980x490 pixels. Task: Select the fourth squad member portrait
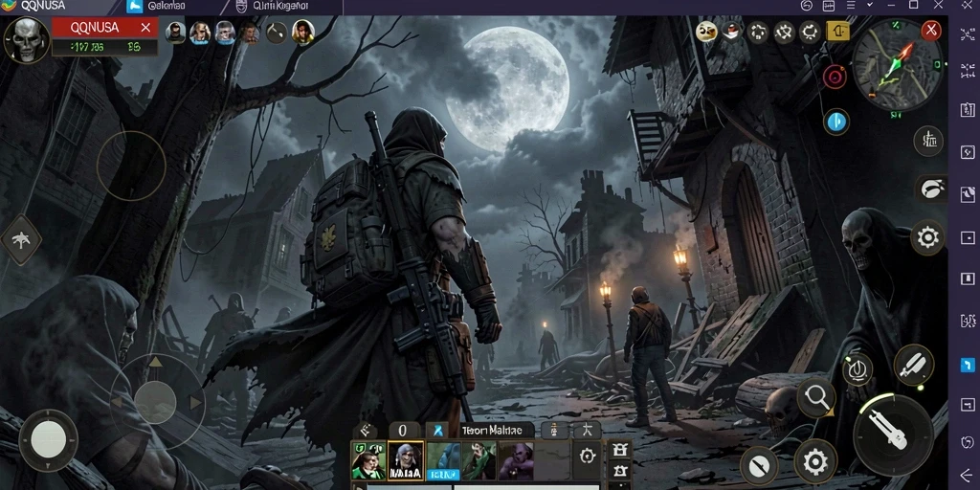(x=250, y=32)
